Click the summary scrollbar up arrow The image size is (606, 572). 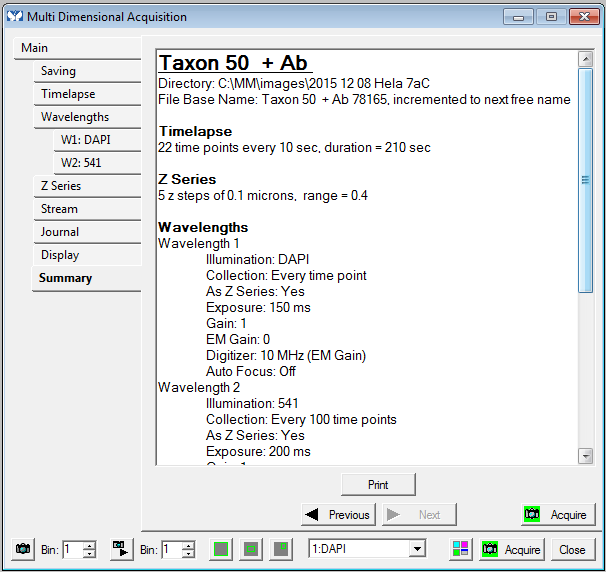(586, 59)
